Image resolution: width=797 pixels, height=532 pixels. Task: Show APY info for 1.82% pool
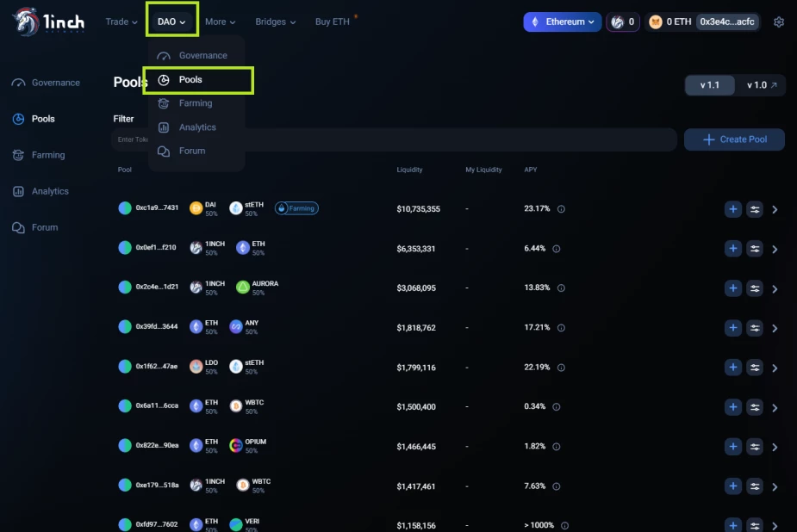pos(556,447)
